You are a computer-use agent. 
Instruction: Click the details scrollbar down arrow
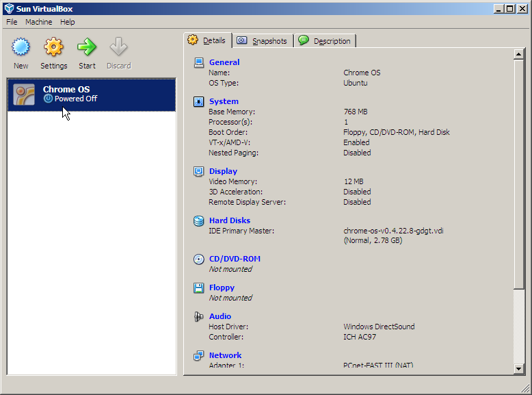point(519,368)
